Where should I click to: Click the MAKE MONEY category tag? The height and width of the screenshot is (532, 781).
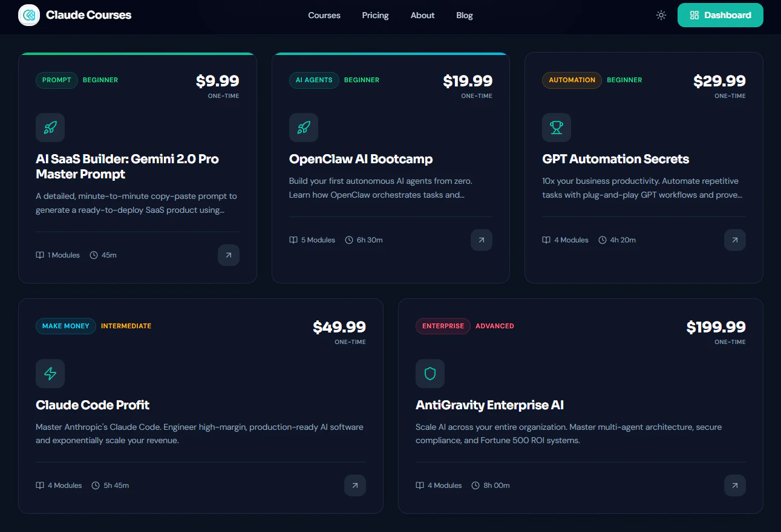66,326
